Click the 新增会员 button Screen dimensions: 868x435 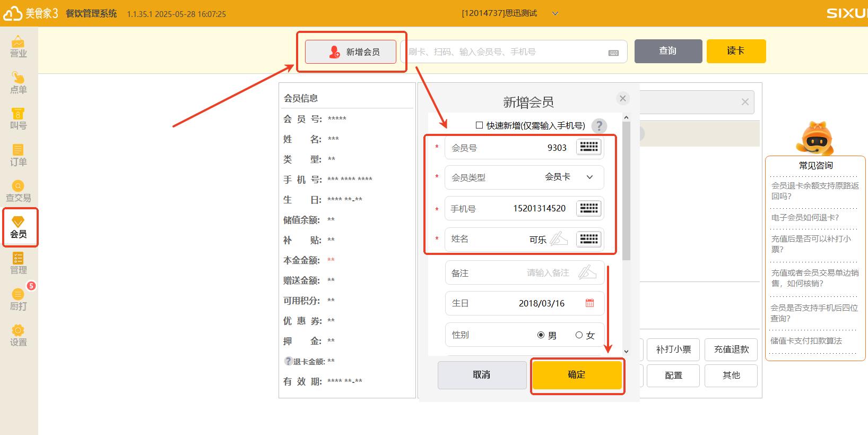pos(351,52)
